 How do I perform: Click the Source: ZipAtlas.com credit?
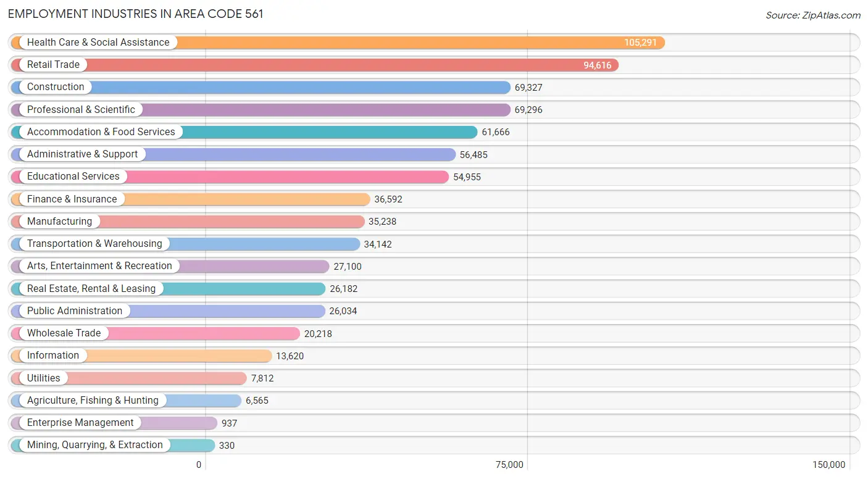point(813,15)
